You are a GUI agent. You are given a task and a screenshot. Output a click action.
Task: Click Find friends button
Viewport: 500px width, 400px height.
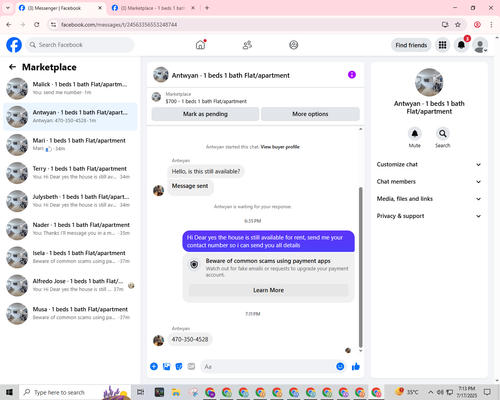click(x=411, y=45)
